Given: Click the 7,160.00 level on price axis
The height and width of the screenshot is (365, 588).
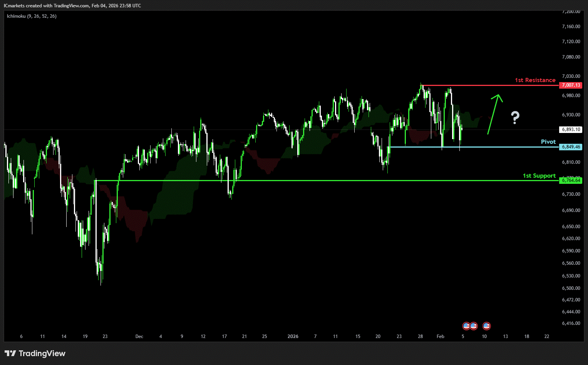Looking at the screenshot, I should (571, 27).
